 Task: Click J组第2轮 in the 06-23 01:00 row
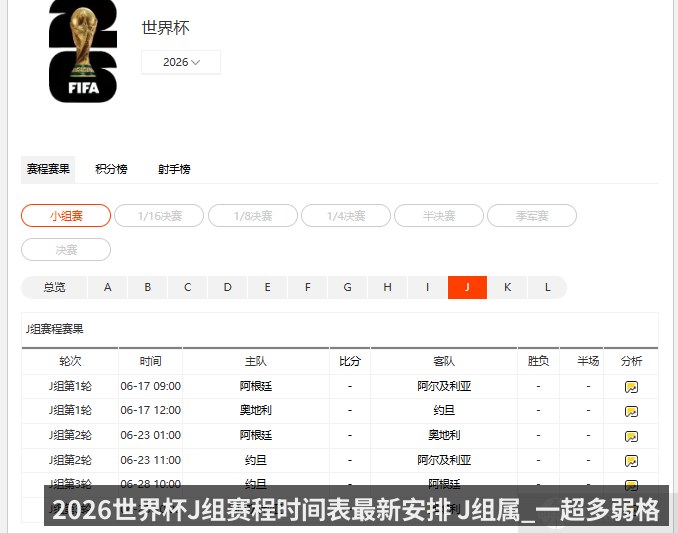[x=70, y=435]
